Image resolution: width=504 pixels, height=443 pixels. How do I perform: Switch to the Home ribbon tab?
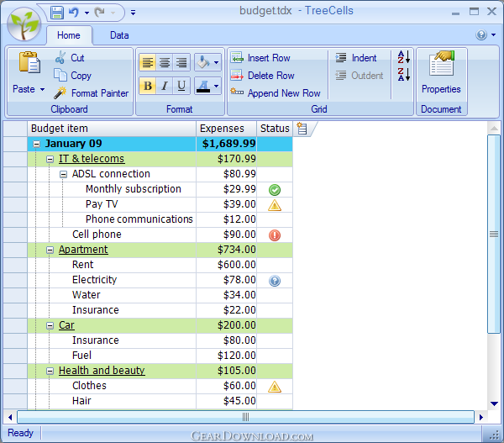(69, 35)
